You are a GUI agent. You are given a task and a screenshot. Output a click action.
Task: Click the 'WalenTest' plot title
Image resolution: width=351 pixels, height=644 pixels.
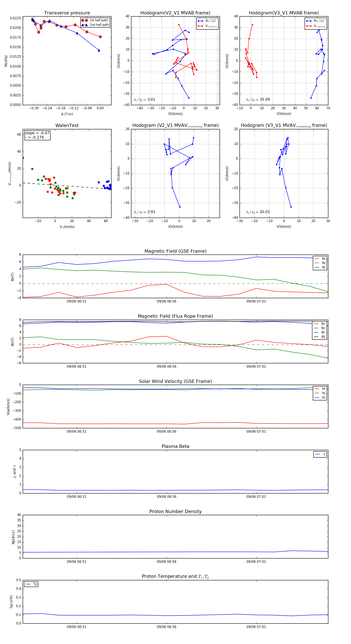[67, 125]
